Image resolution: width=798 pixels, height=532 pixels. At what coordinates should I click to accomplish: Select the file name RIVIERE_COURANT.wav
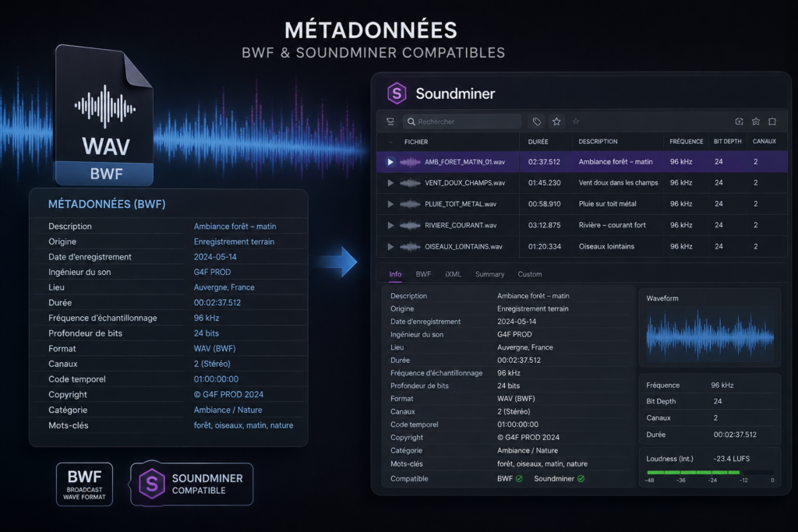pos(461,225)
